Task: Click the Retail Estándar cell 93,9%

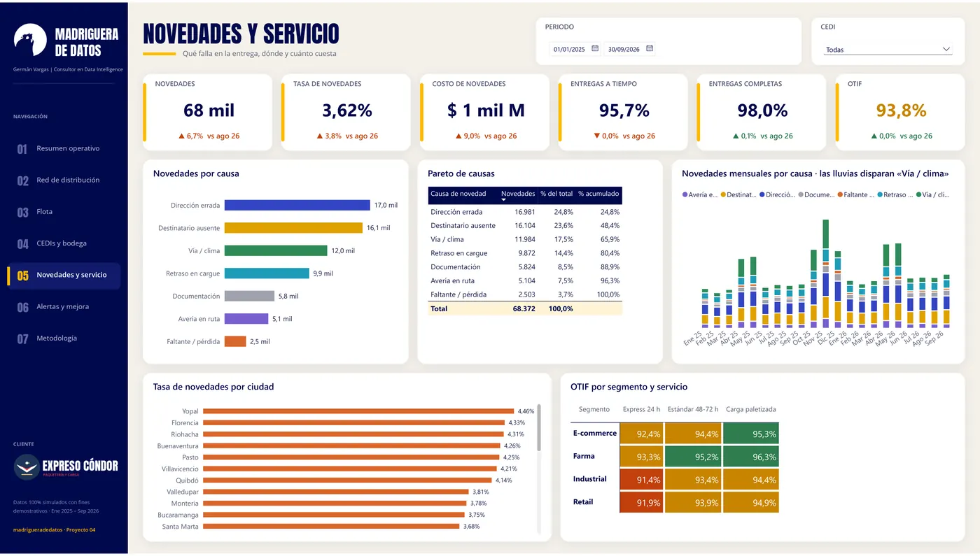Action: (693, 502)
